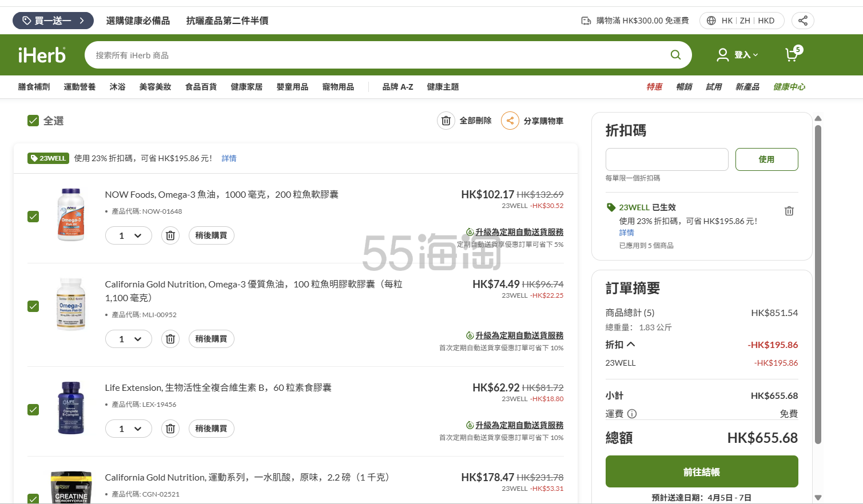The height and width of the screenshot is (504, 863).
Task: Open the 膳食補劑 category menu
Action: click(34, 87)
